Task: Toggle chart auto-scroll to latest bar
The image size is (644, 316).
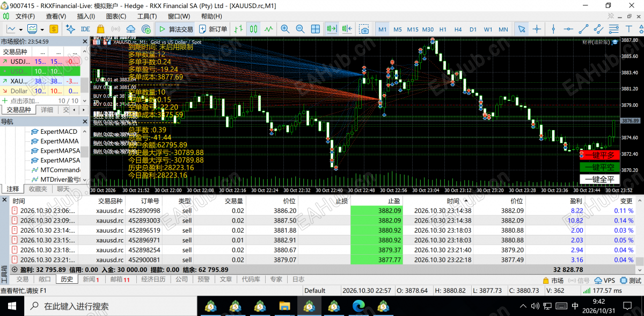Action: [331, 29]
